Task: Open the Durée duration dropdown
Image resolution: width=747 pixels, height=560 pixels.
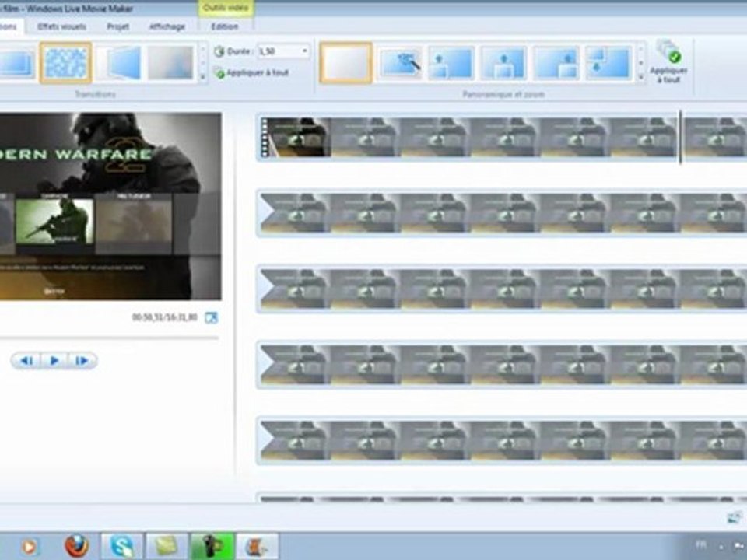Action: pyautogui.click(x=304, y=51)
